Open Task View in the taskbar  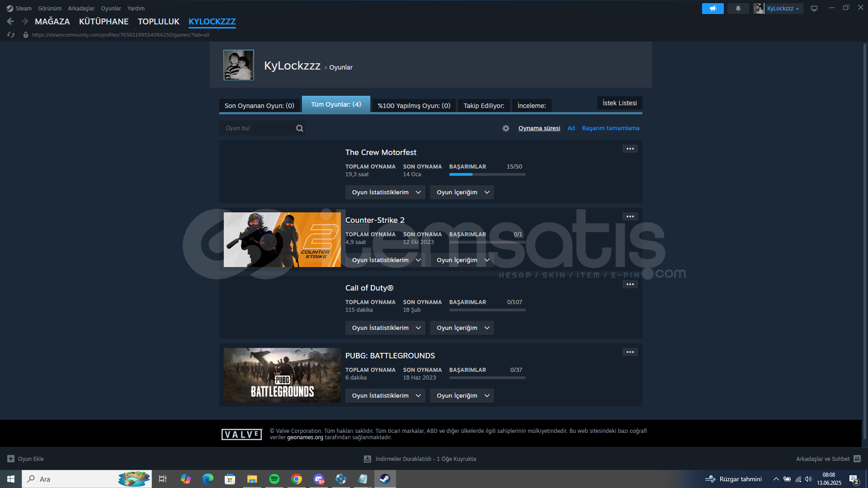[x=163, y=479]
